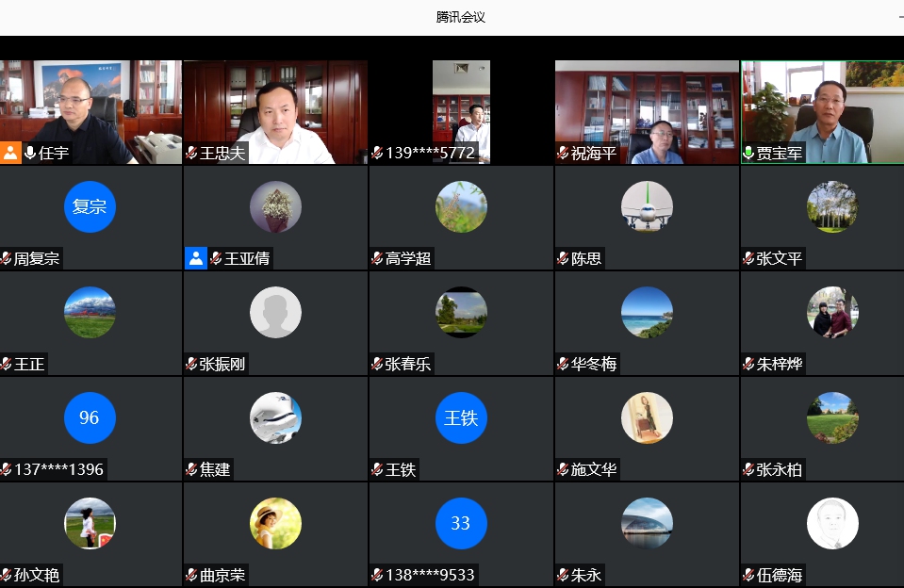The height and width of the screenshot is (588, 904).
Task: Click 施文华's standing figure avatar
Action: click(x=647, y=417)
